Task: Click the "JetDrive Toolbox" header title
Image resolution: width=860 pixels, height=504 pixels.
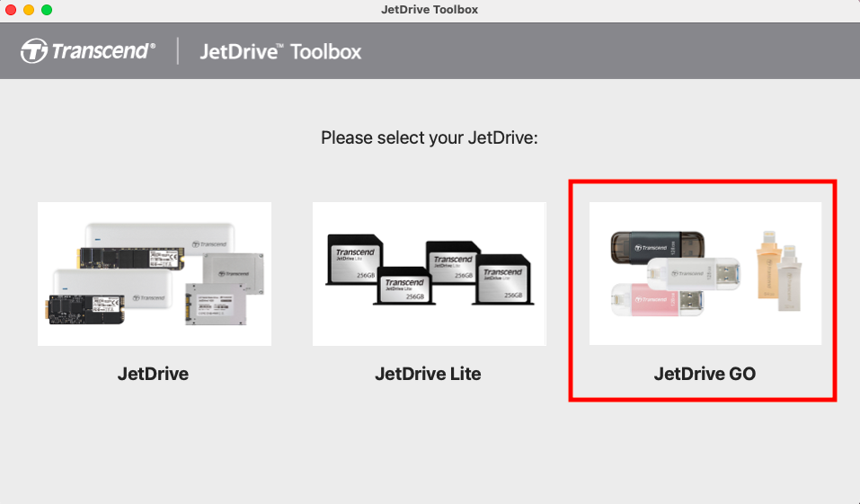Action: click(280, 51)
